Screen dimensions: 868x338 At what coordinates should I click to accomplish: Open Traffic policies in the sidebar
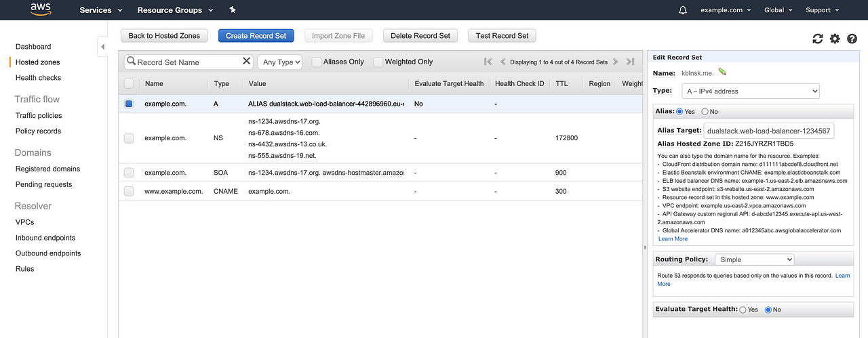(x=39, y=116)
